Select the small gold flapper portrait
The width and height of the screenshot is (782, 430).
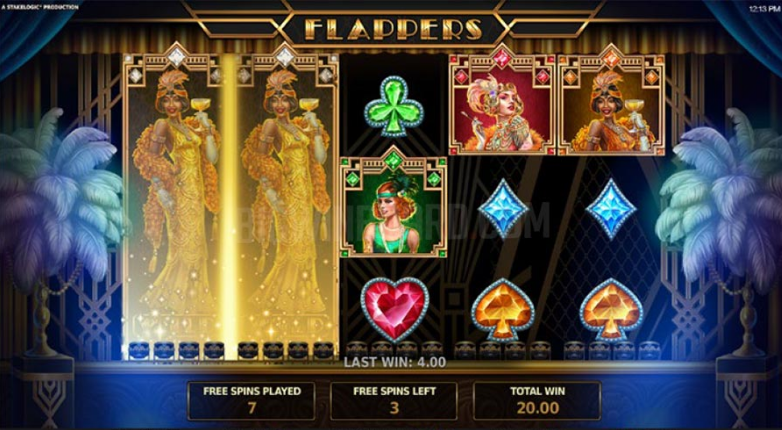point(611,100)
